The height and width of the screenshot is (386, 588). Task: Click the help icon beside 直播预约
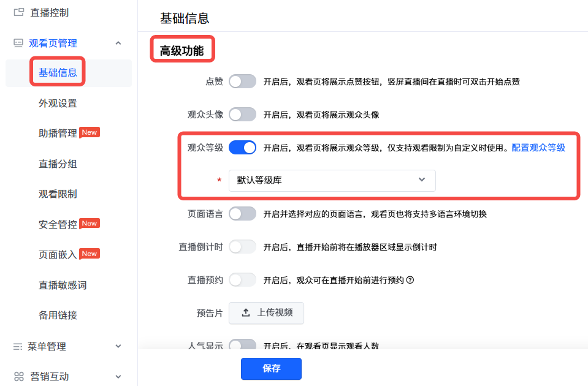411,280
